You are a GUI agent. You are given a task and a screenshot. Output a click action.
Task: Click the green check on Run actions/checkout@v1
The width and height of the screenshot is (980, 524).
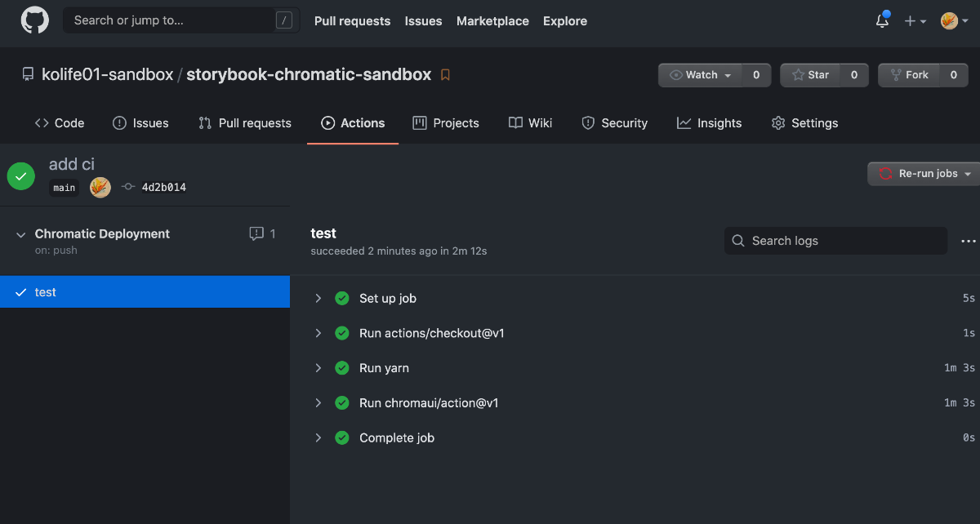342,333
